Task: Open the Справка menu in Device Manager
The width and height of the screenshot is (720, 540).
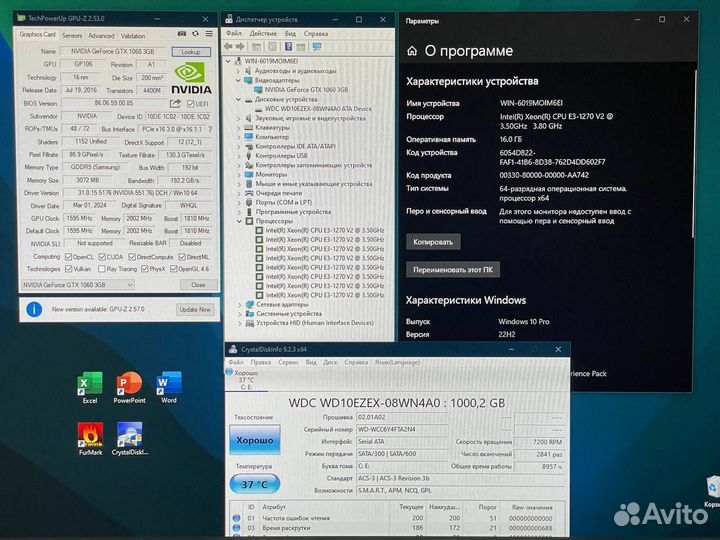Action: (x=315, y=34)
